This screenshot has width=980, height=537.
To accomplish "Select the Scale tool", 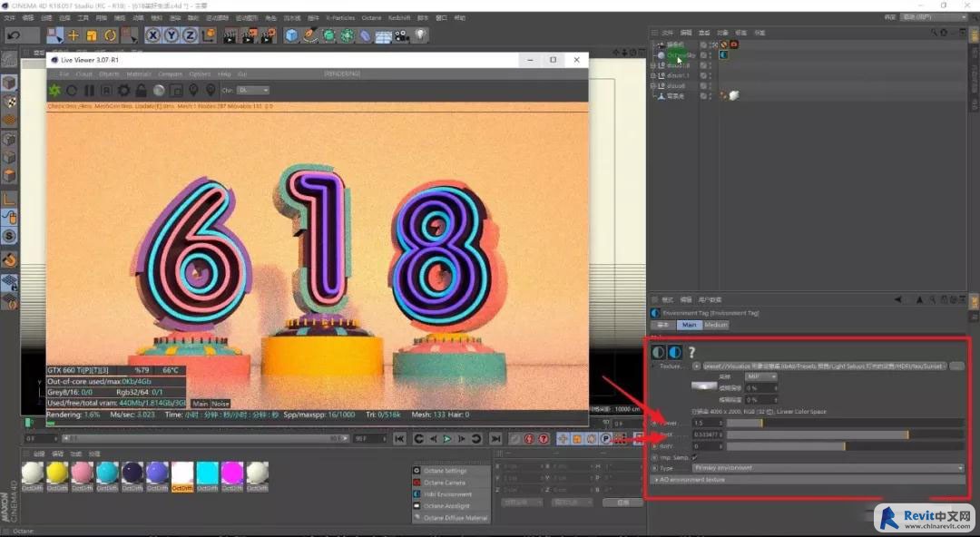I will (92, 35).
